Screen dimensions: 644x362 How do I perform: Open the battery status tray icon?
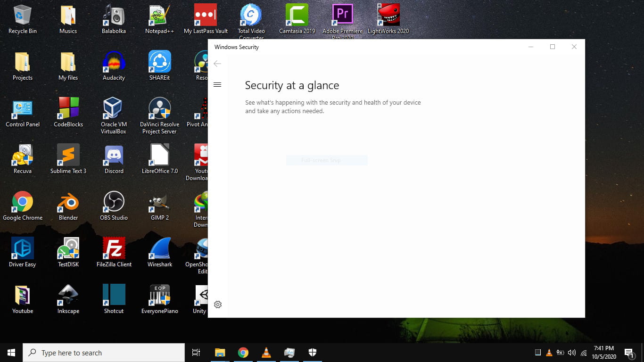[560, 353]
